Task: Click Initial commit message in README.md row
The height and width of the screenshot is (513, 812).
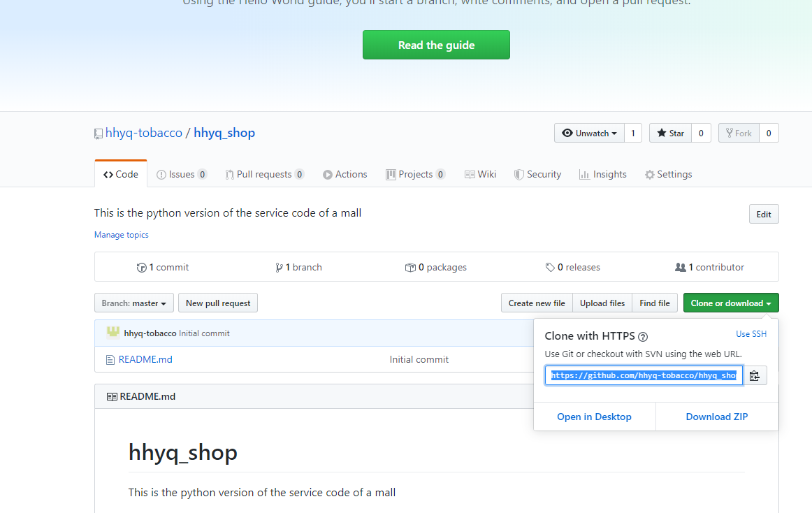Action: tap(419, 359)
